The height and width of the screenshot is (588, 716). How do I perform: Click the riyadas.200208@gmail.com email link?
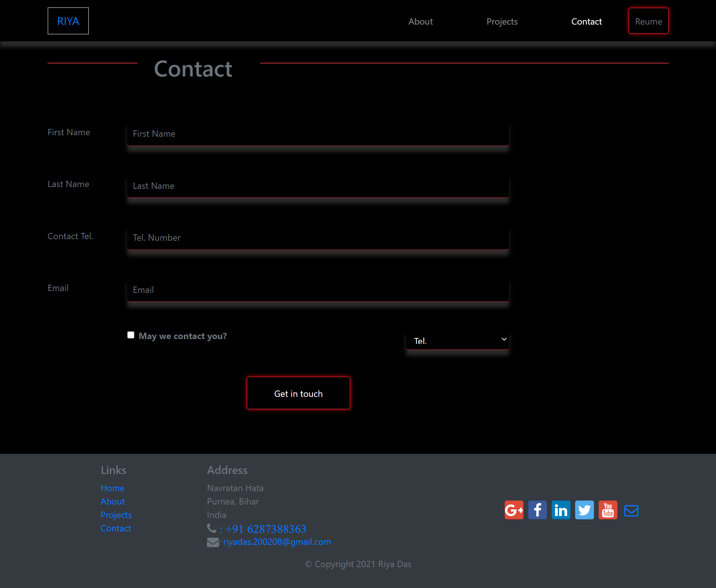[x=277, y=541]
